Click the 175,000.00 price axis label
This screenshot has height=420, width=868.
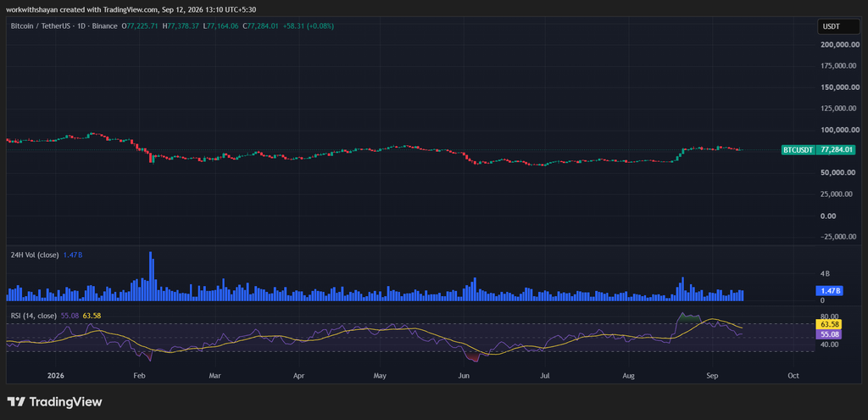pyautogui.click(x=837, y=66)
